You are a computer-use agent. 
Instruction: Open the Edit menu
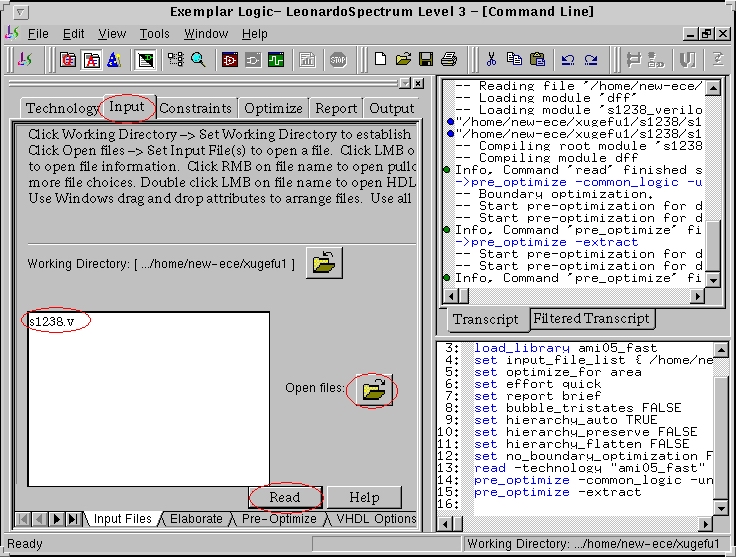74,34
